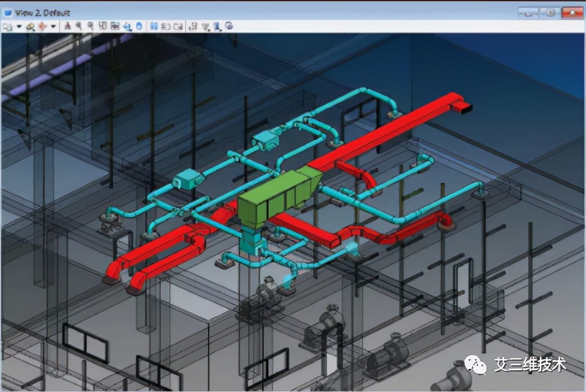Click the fit-to-window frame icon
The image size is (586, 392).
click(x=103, y=25)
